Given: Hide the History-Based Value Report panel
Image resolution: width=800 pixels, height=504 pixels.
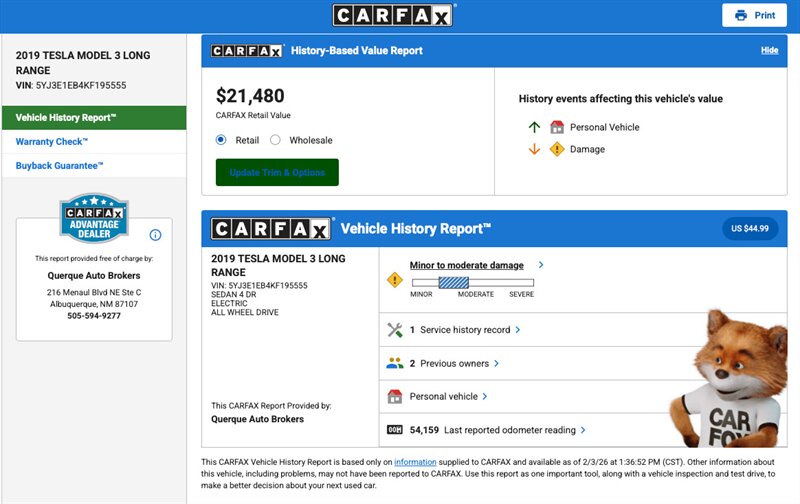Looking at the screenshot, I should (x=769, y=50).
